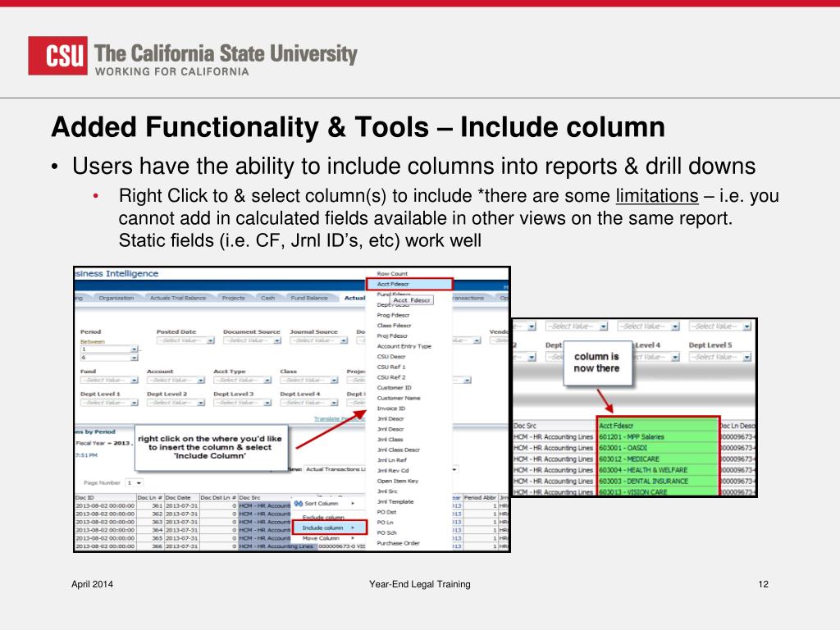Select Acct Fdescr from column list
The image size is (840, 630).
tap(409, 284)
